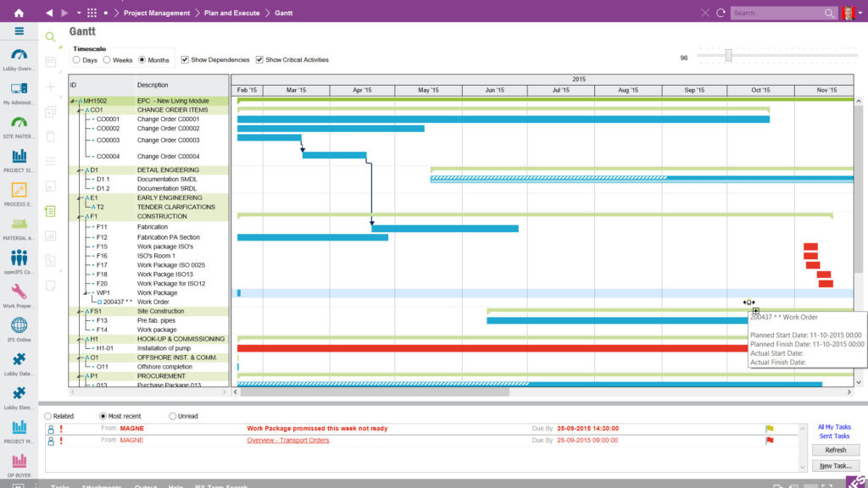The width and height of the screenshot is (868, 488).
Task: Open the Lobby Overview icon in sidebar
Action: click(19, 55)
